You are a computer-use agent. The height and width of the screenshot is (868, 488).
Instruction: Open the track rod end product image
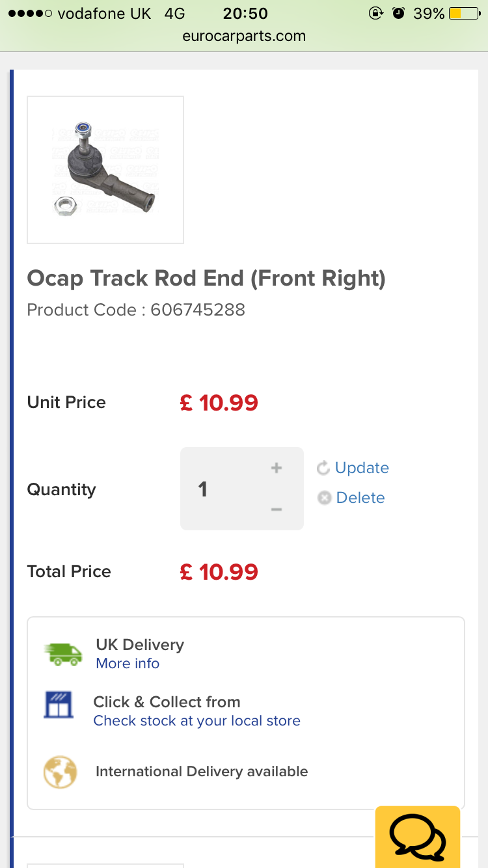(x=105, y=170)
